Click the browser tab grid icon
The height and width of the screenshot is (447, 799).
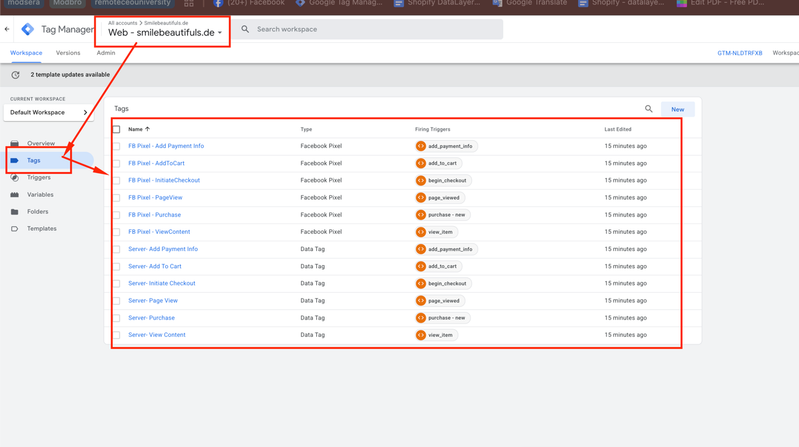pos(189,3)
